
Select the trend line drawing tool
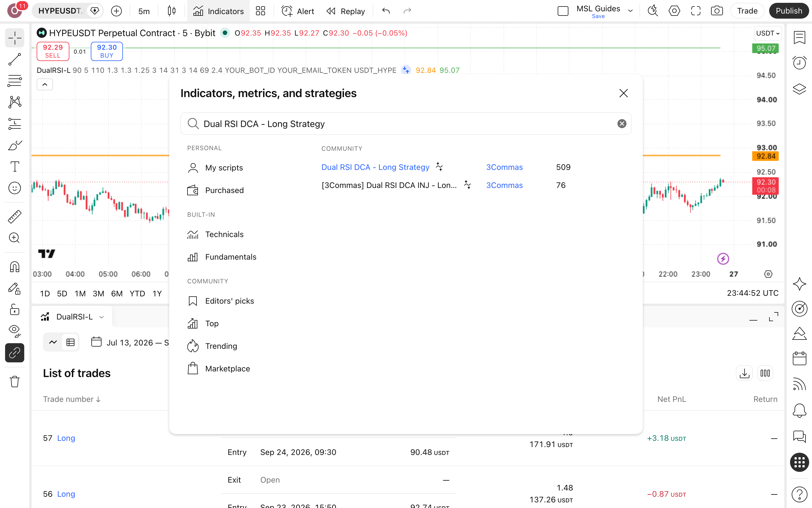click(x=15, y=60)
